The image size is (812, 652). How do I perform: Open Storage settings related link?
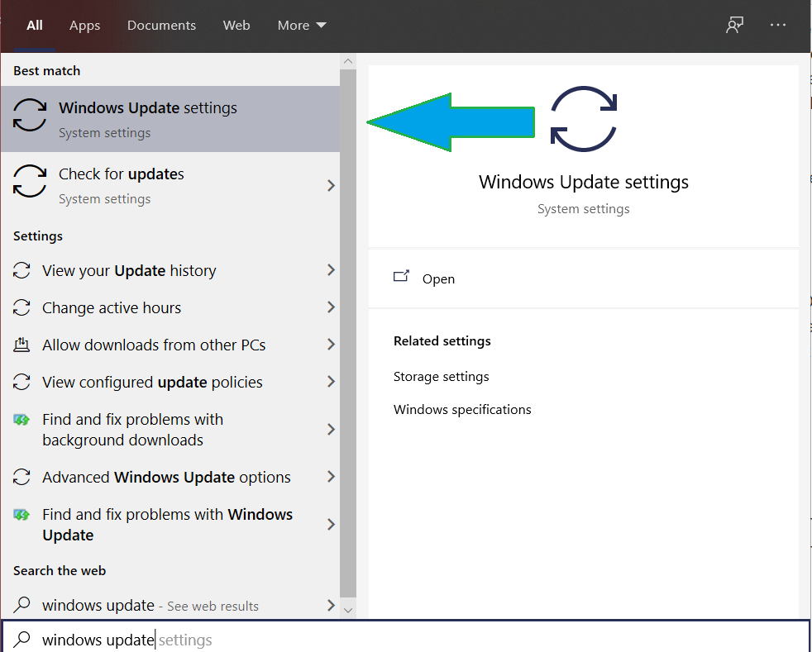(x=442, y=377)
